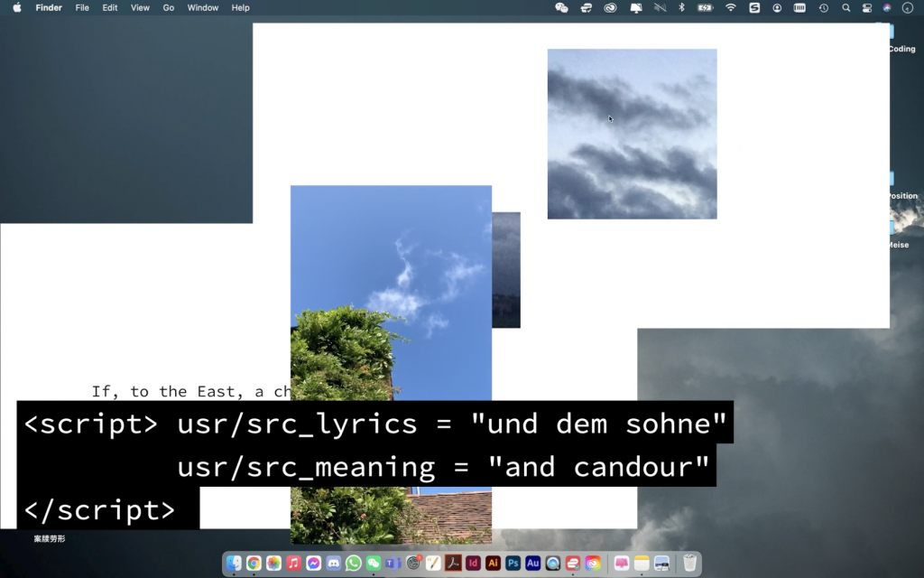Open the muted volume menu bar icon

660,7
